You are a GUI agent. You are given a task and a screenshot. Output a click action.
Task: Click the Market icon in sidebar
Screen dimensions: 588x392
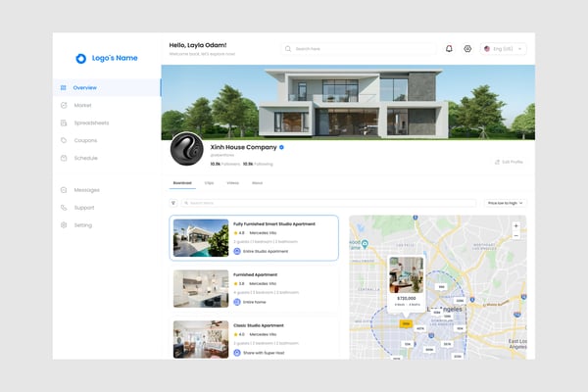point(64,106)
